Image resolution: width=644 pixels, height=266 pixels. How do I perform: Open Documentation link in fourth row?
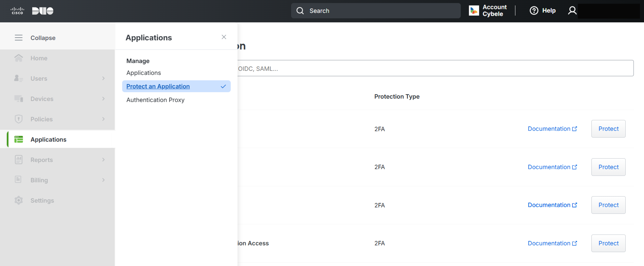click(x=552, y=243)
